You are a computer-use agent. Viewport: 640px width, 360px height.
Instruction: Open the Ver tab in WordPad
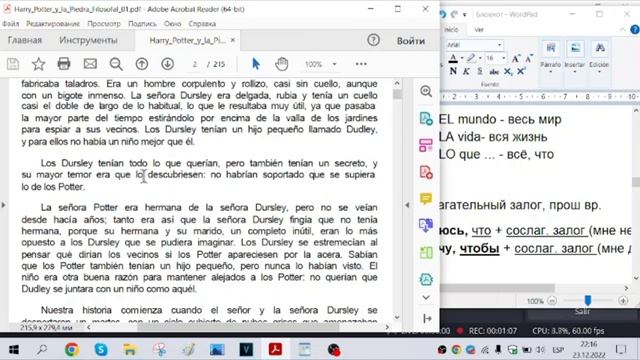[x=479, y=29]
